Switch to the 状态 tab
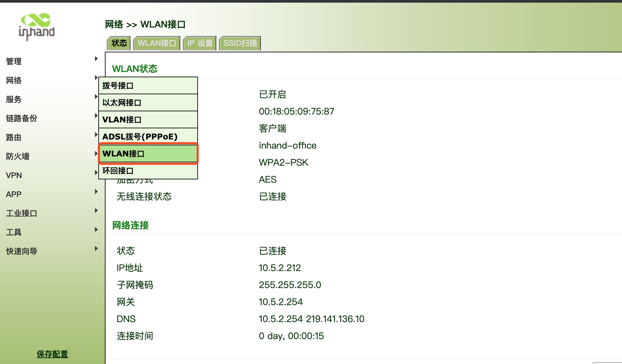This screenshot has height=364, width=622. coord(118,43)
